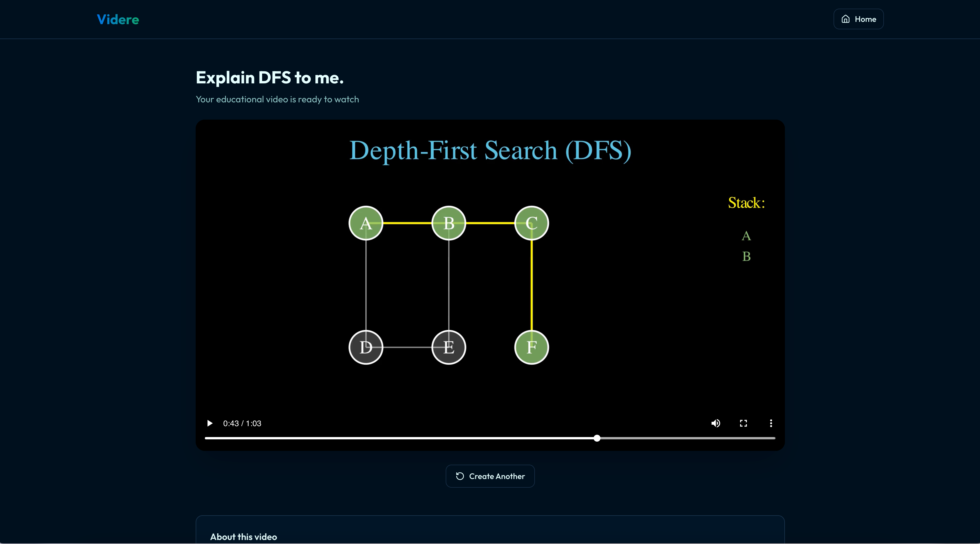Image resolution: width=980 pixels, height=544 pixels.
Task: Mute the video audio
Action: pos(716,423)
